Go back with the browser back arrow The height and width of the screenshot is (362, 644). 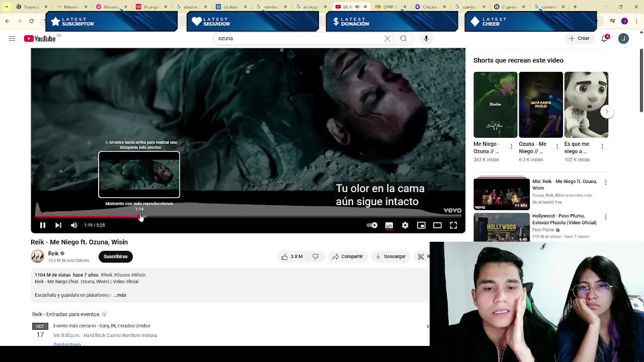pos(7,21)
